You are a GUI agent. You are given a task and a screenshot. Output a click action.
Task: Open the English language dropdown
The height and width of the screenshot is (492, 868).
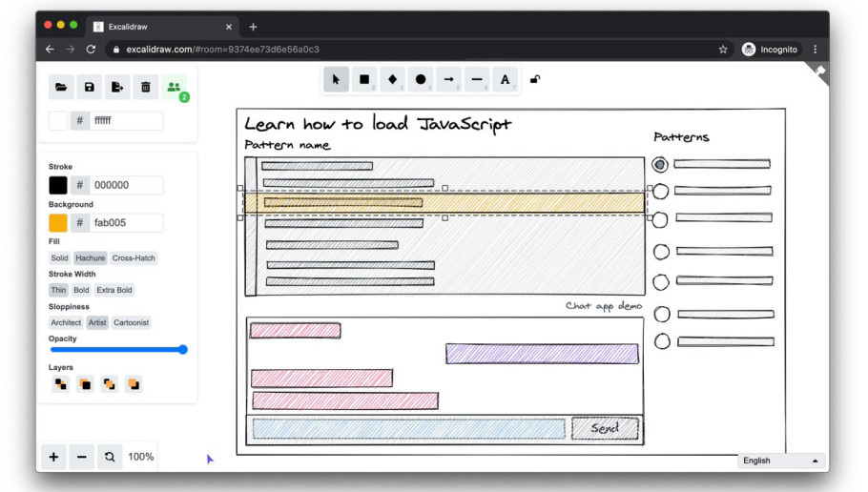pos(780,461)
